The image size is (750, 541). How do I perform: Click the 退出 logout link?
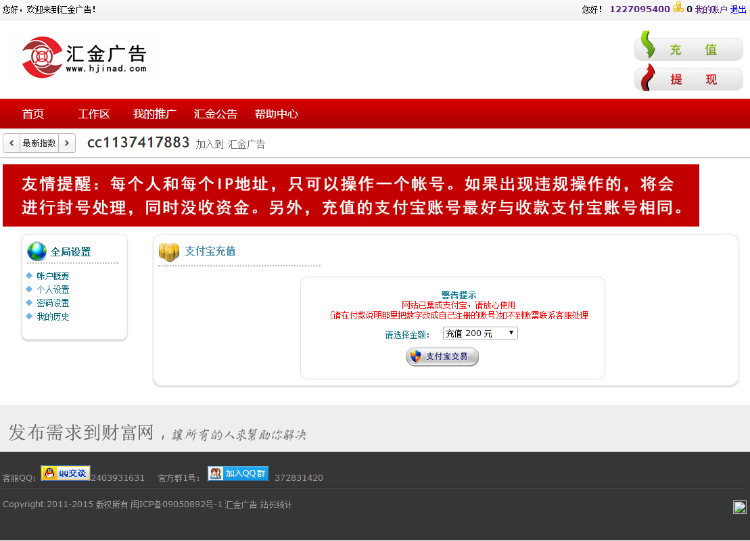tap(738, 9)
